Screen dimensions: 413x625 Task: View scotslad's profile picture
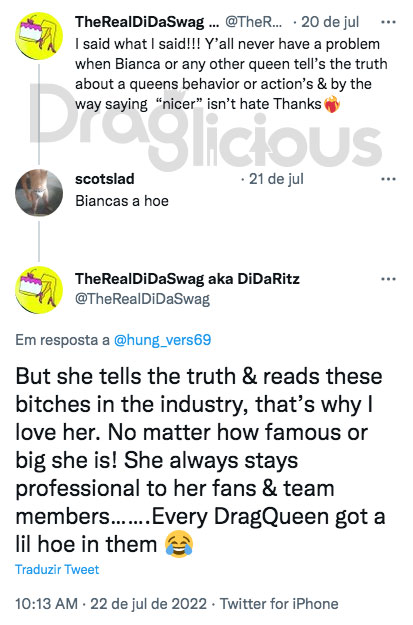pos(39,193)
